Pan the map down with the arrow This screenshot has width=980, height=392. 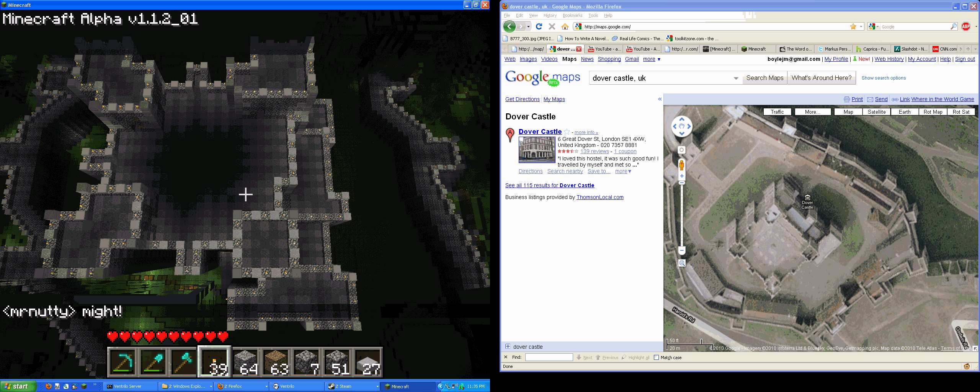682,133
